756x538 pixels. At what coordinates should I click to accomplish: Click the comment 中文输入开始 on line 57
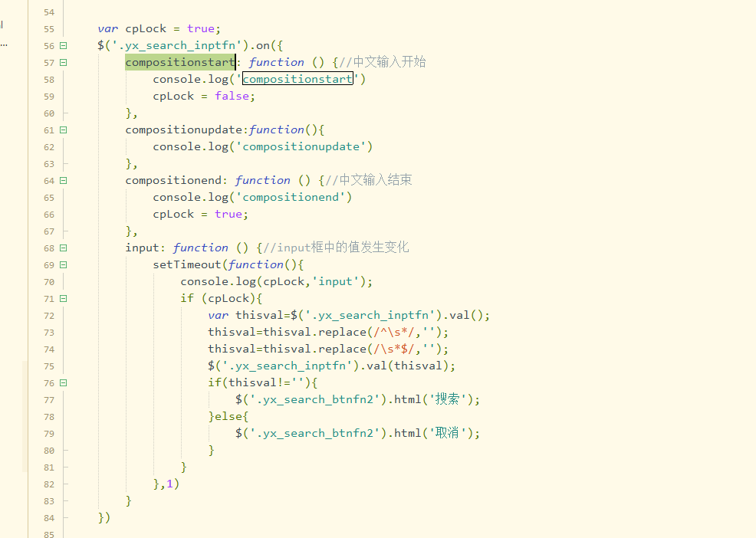[384, 62]
